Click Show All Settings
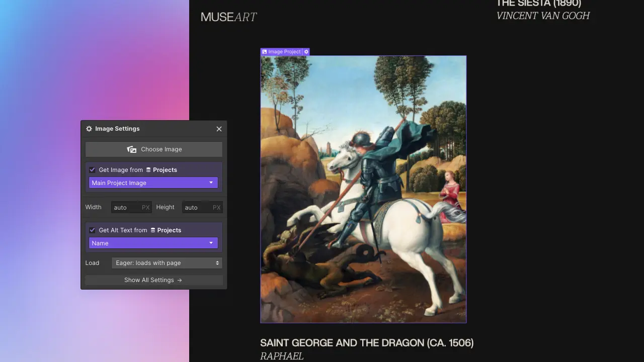The width and height of the screenshot is (644, 362). 154,280
